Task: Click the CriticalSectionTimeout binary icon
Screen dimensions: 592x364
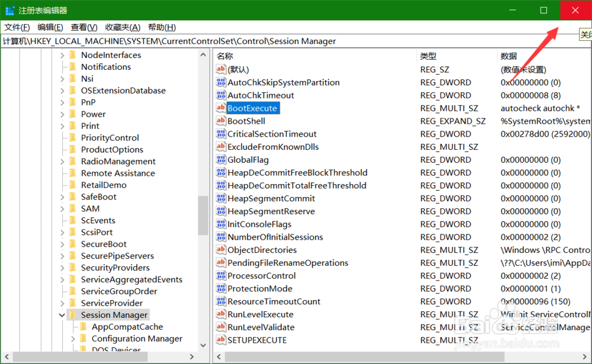Action: point(221,133)
